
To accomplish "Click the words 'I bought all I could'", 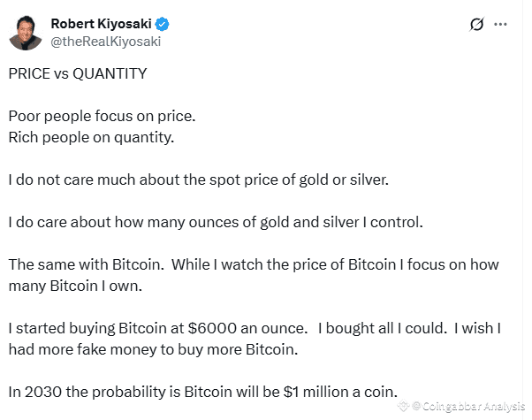I will click(381, 328).
